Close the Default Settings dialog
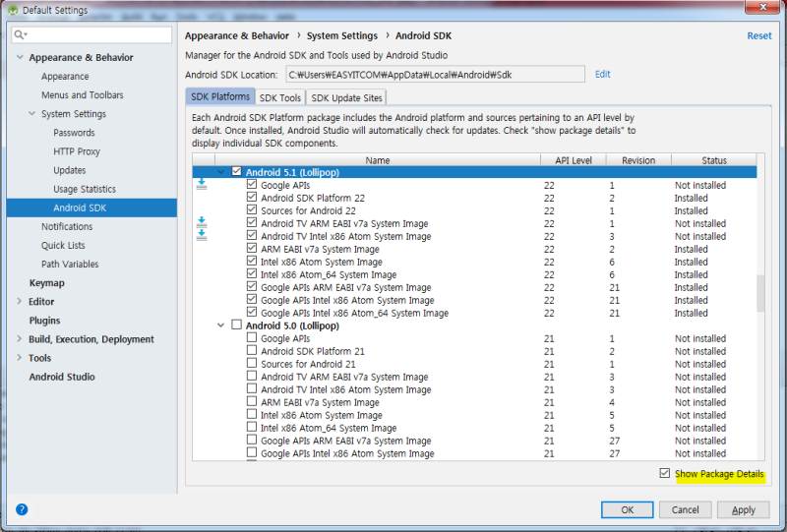Image resolution: width=787 pixels, height=532 pixels. click(x=763, y=7)
